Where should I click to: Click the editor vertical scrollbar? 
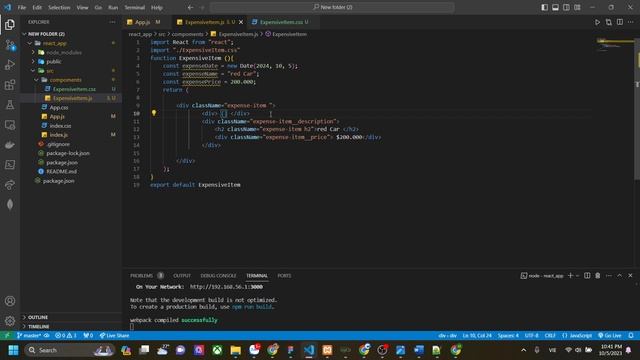637,108
